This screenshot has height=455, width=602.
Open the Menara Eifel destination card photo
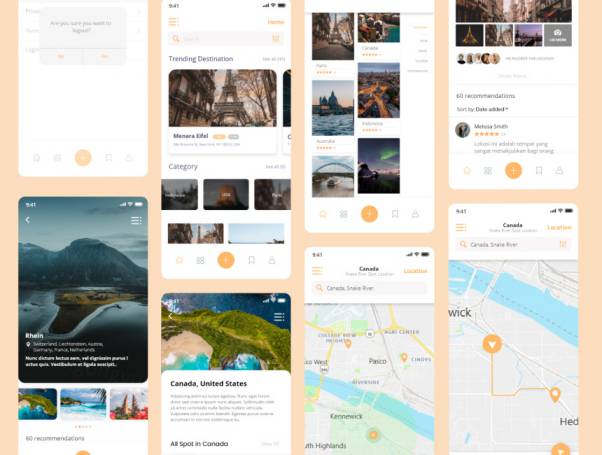pos(222,98)
